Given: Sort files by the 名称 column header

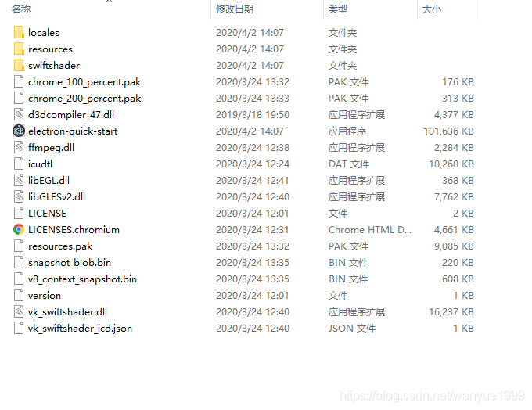Looking at the screenshot, I should [21, 9].
